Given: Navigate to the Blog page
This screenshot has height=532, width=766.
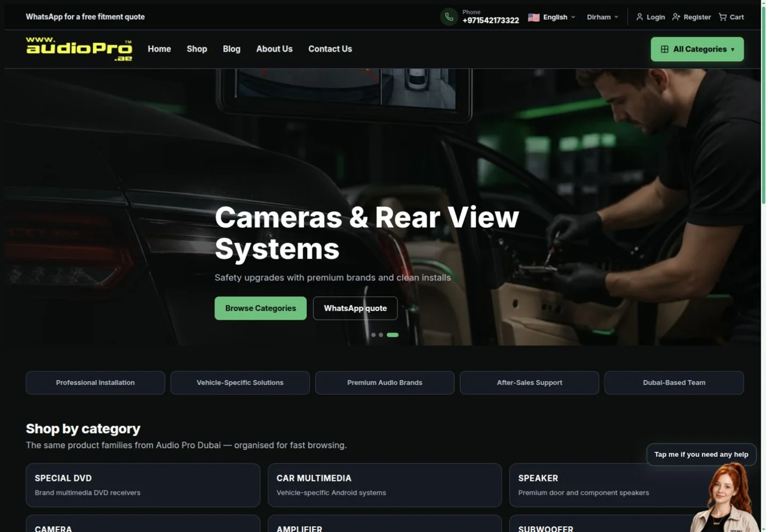Looking at the screenshot, I should point(231,49).
